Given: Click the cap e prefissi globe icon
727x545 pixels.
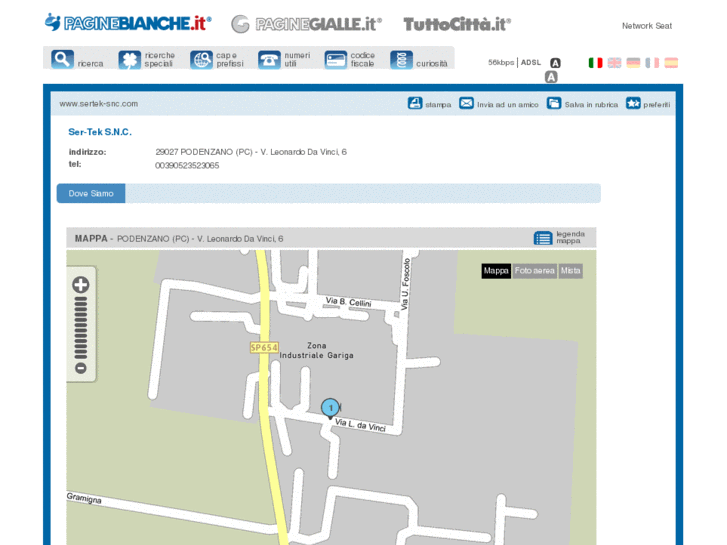Looking at the screenshot, I should (x=201, y=60).
